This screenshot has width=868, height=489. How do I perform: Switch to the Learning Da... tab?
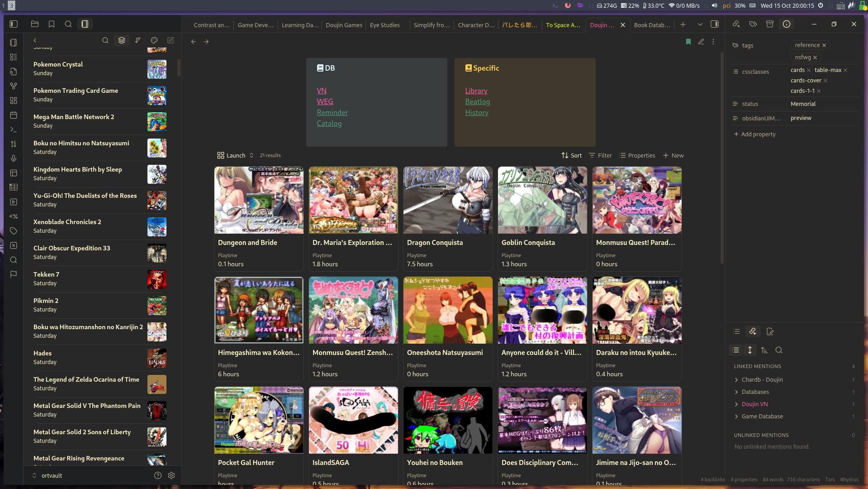300,25
